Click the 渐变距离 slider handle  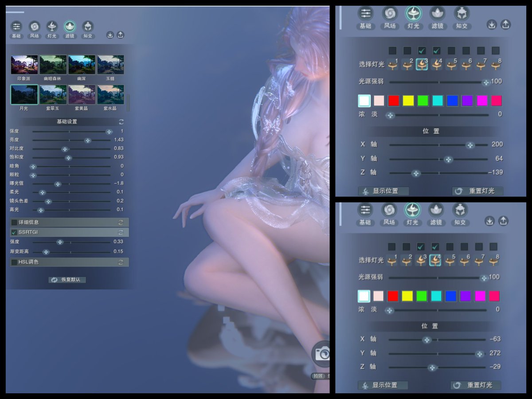(x=46, y=252)
